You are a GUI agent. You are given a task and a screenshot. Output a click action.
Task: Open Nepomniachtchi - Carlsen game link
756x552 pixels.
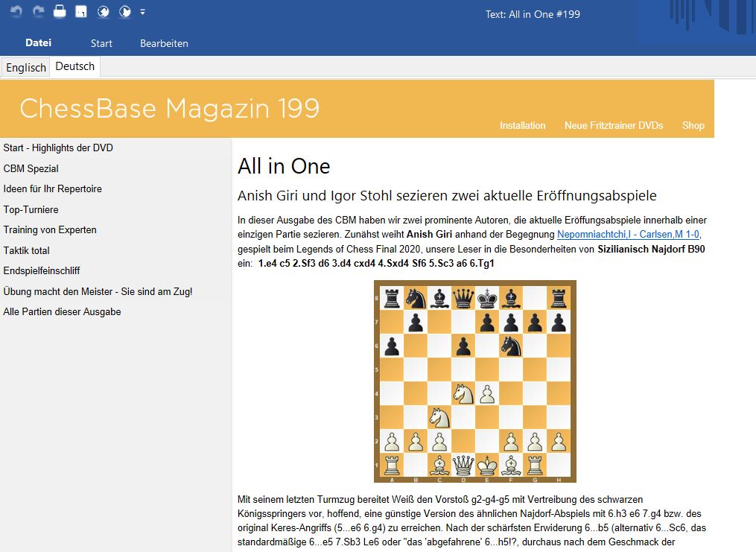tap(628, 235)
